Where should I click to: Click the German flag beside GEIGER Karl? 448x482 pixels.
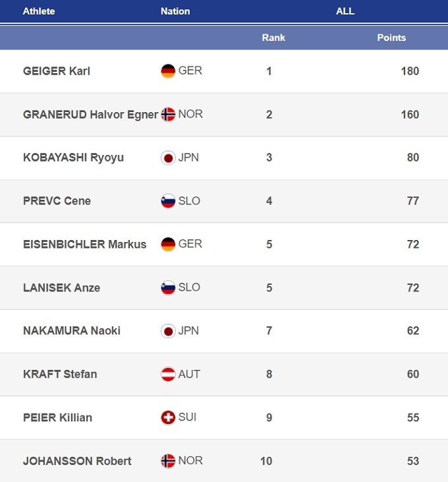(x=168, y=71)
